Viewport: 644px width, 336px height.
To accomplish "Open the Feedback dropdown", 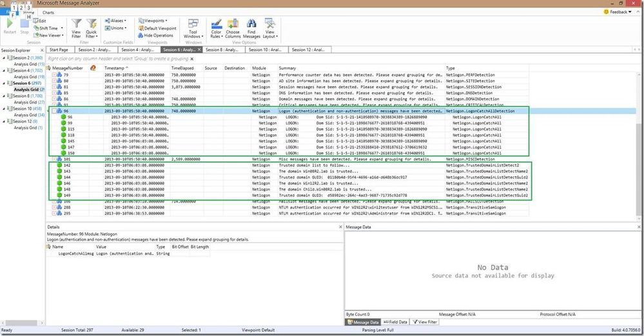I will [618, 12].
